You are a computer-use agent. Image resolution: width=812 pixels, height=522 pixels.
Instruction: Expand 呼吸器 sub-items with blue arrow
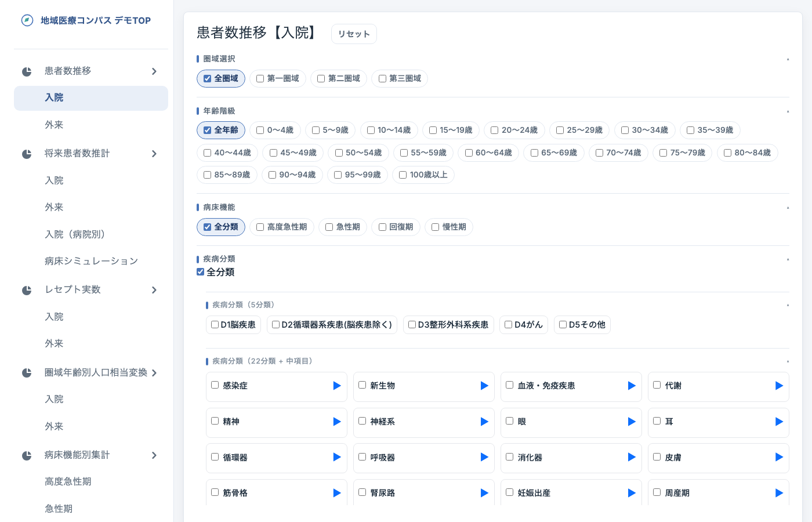484,457
